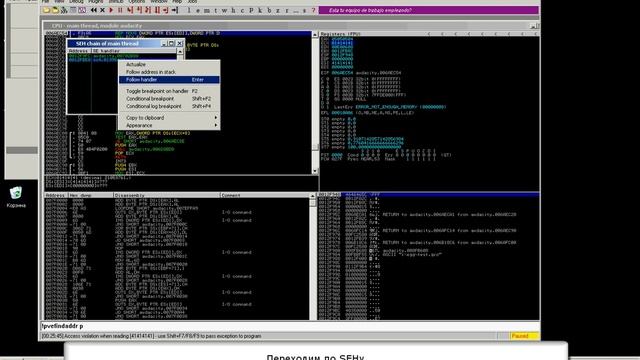640x360 pixels.
Task: Expand Copy to clipboard submenu
Action: click(x=169, y=118)
